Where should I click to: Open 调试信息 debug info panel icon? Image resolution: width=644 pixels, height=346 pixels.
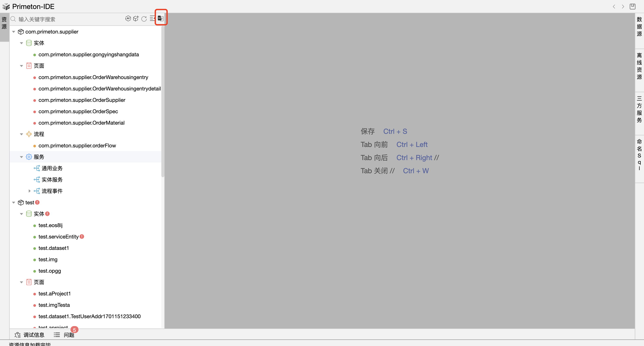pyautogui.click(x=17, y=335)
